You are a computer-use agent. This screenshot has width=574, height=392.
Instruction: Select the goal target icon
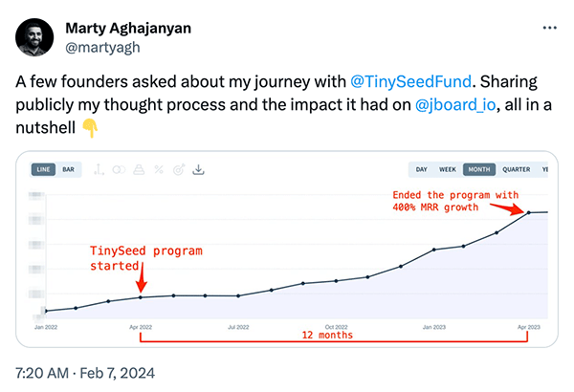179,169
